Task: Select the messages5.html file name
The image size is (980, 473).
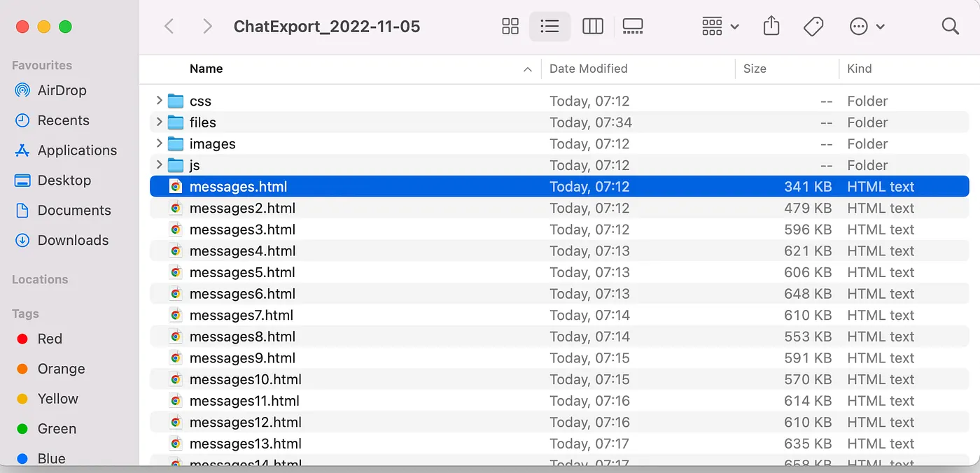Action: click(x=242, y=272)
